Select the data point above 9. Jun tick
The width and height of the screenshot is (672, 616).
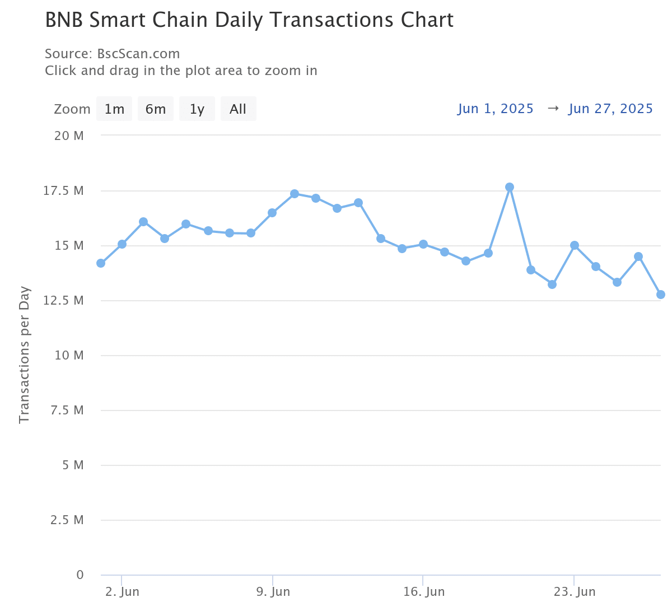tap(272, 213)
